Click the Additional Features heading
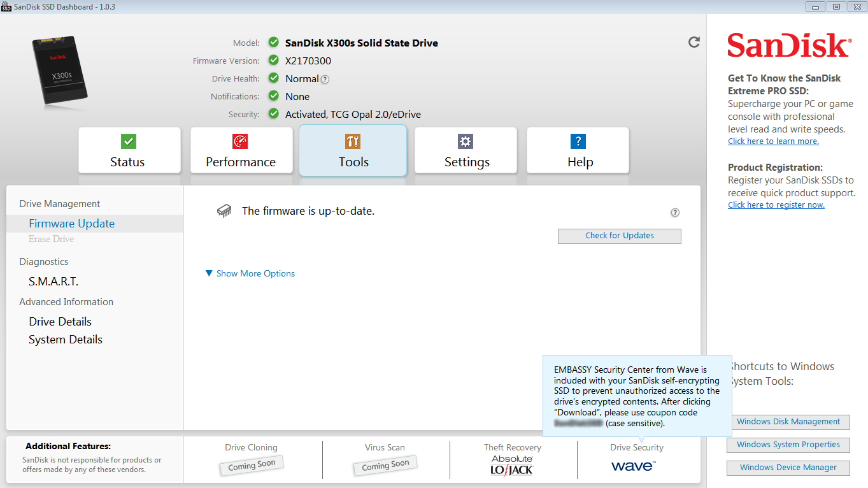Image resolution: width=868 pixels, height=488 pixels. [x=68, y=447]
